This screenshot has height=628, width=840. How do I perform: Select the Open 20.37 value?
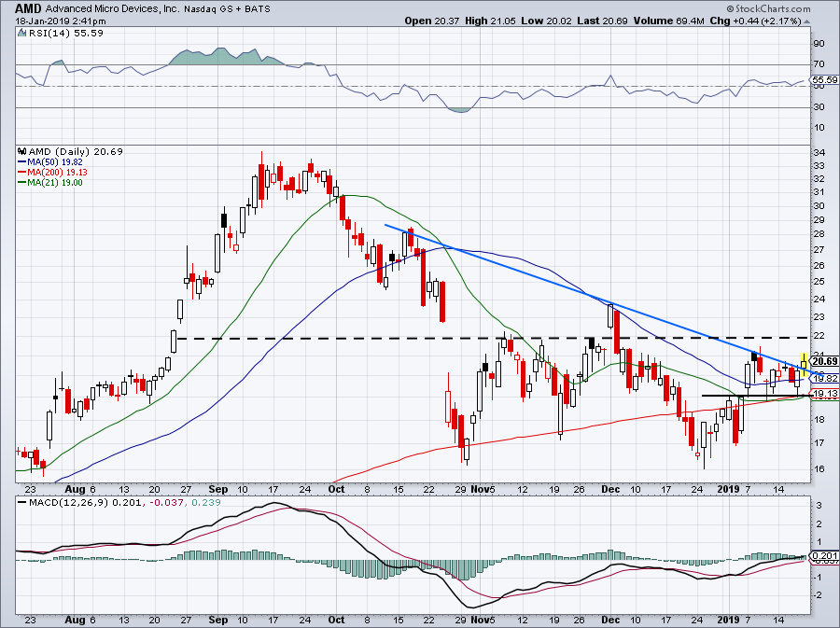432,21
